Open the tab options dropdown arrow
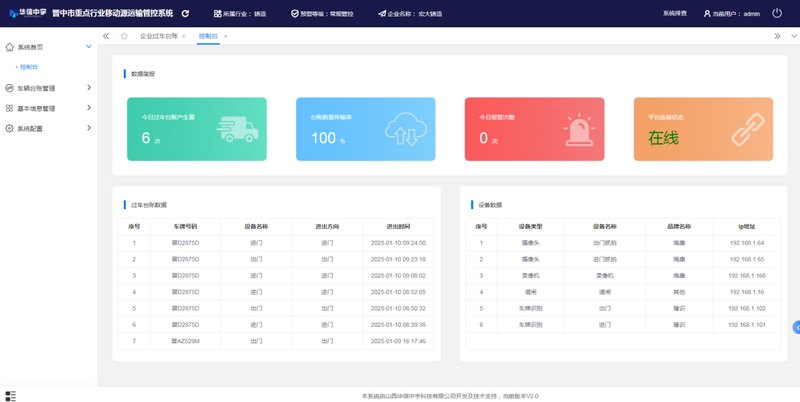800x402 pixels. (794, 36)
